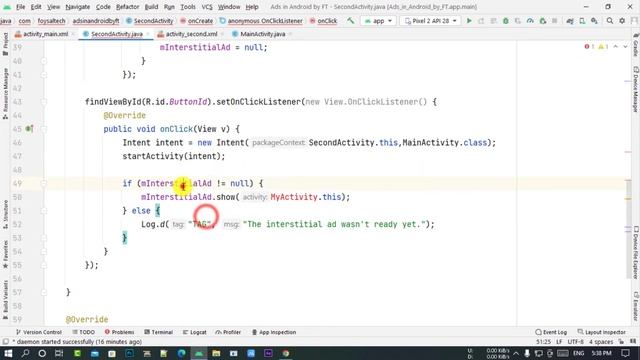
Task: Click the Stop square icon in toolbar
Action: (x=554, y=20)
